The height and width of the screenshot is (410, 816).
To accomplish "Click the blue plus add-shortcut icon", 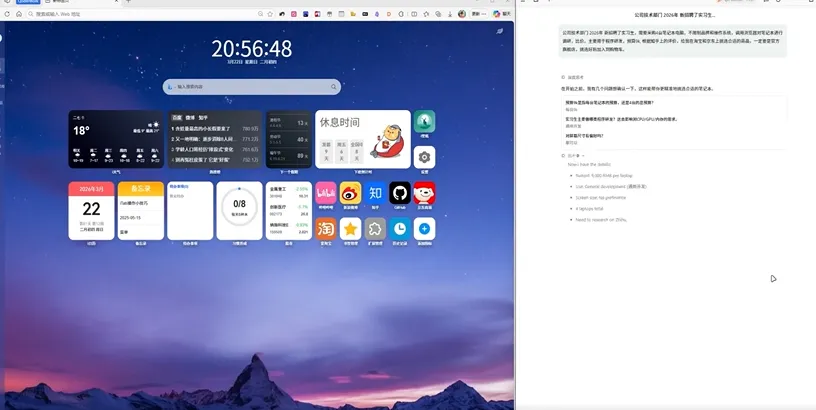I will point(424,228).
